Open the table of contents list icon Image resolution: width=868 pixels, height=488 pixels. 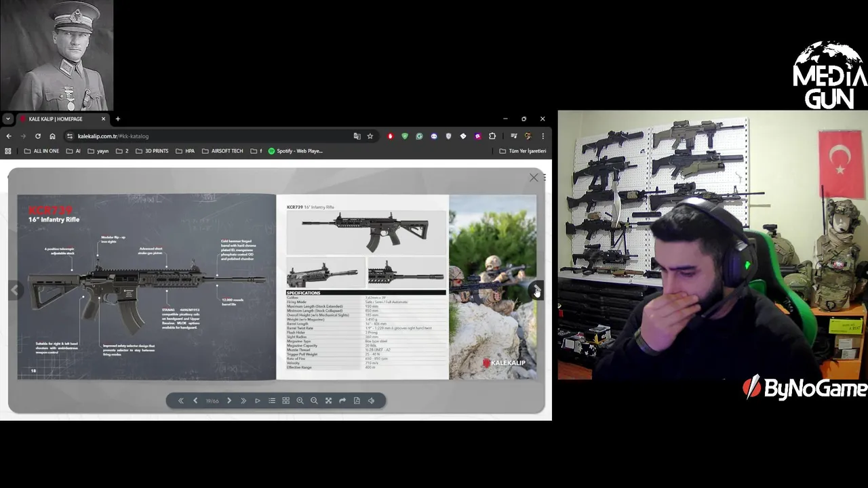click(272, 401)
